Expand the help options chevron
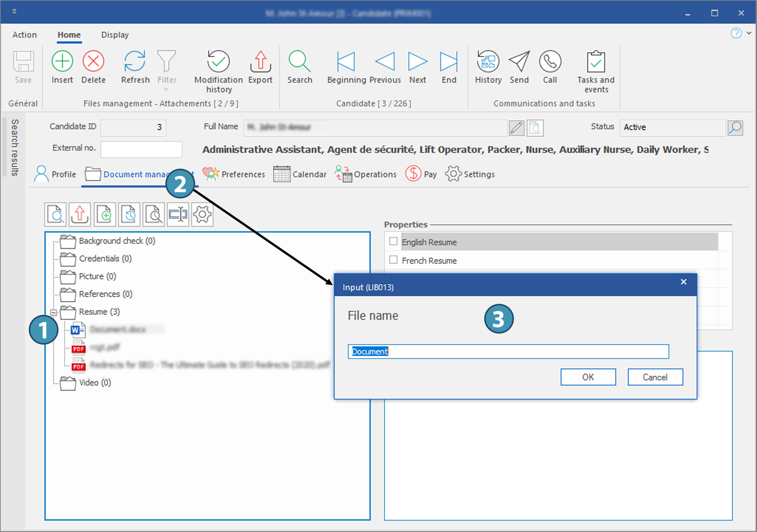 click(x=749, y=33)
